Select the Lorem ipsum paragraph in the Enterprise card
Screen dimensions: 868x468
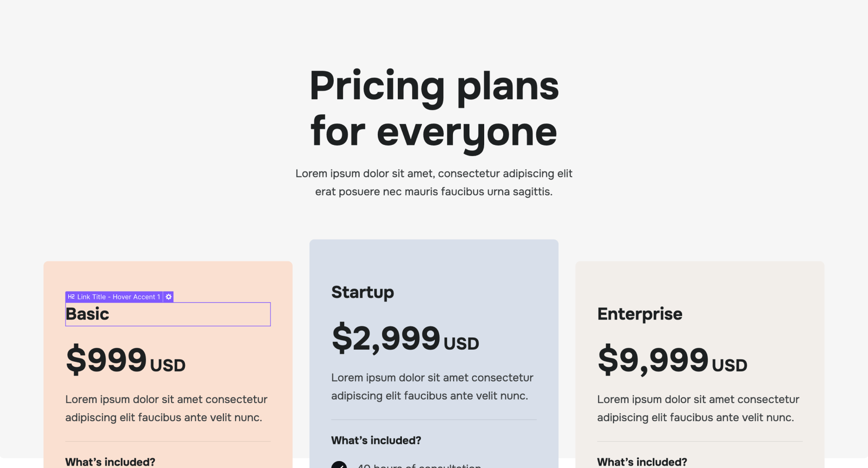pyautogui.click(x=698, y=408)
